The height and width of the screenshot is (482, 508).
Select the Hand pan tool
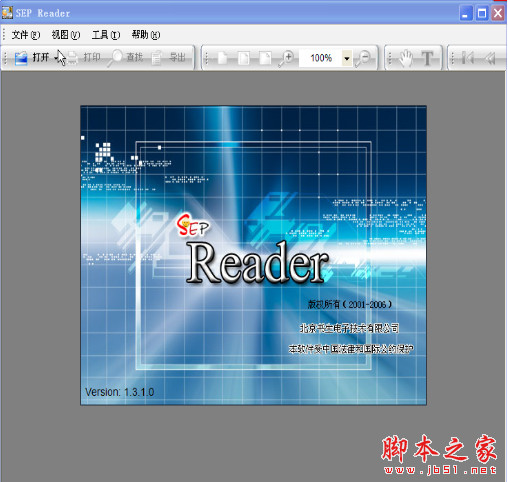pyautogui.click(x=405, y=58)
